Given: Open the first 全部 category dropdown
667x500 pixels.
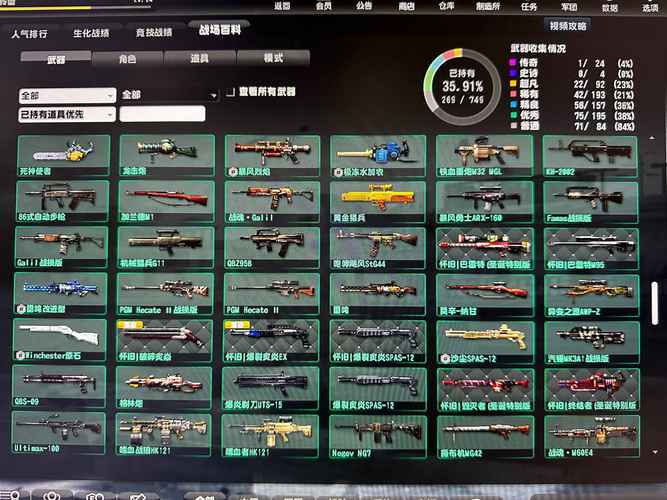Looking at the screenshot, I should [67, 96].
